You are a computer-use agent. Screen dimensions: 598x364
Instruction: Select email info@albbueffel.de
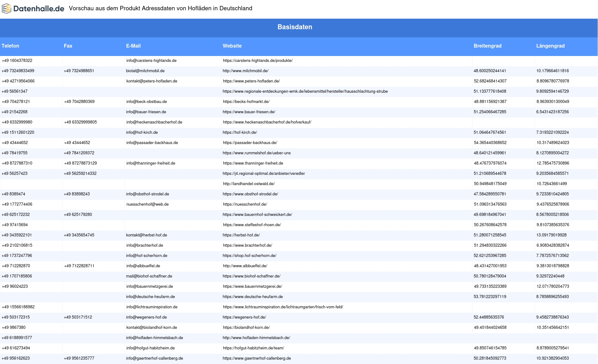tap(143, 266)
